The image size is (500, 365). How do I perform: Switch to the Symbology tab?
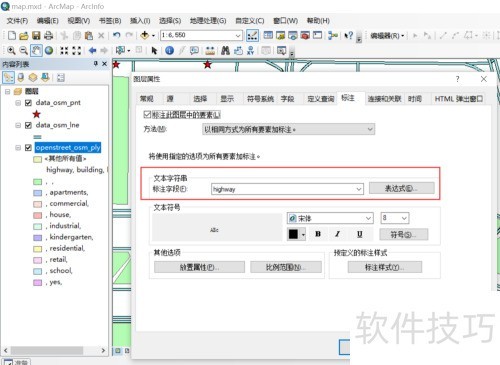[x=260, y=99]
